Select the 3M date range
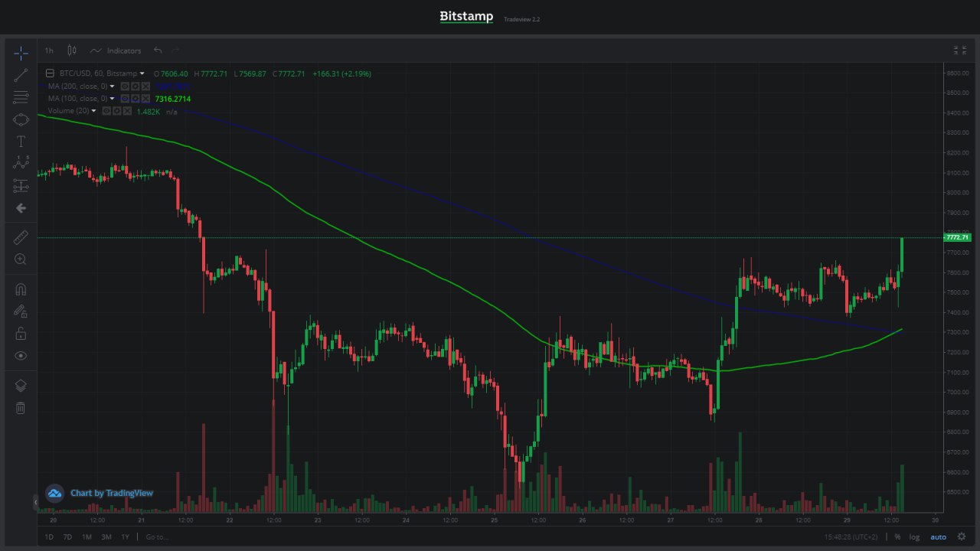 [106, 537]
